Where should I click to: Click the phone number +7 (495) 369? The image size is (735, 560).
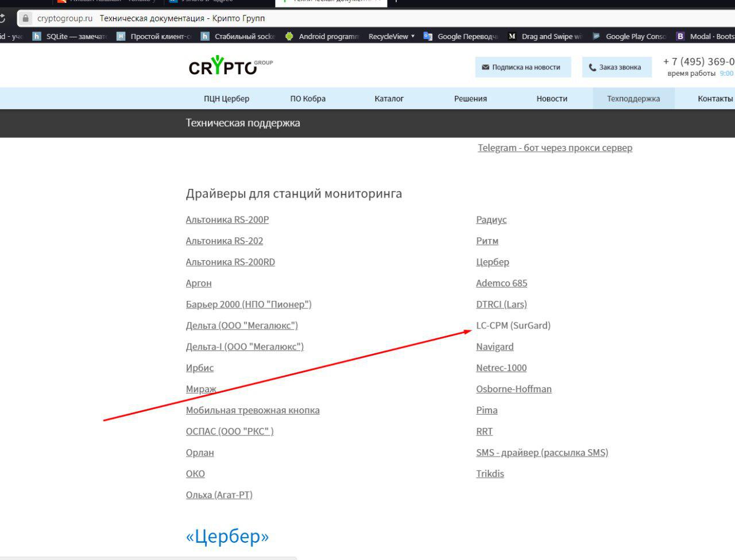699,61
